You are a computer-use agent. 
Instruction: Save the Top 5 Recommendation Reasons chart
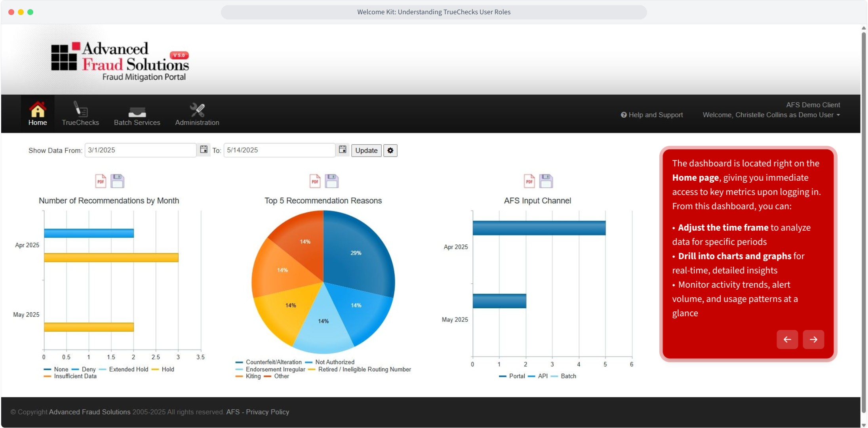pos(332,181)
